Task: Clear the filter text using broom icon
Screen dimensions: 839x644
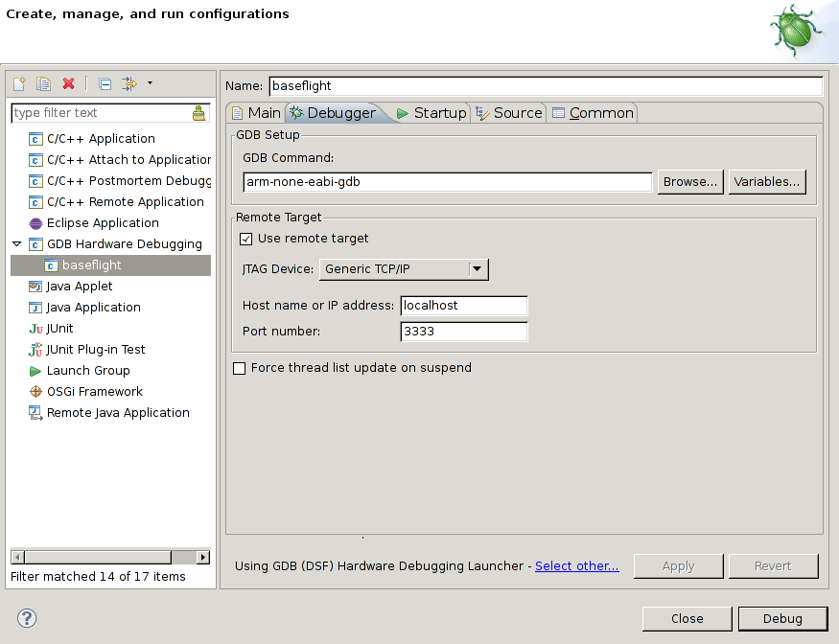Action: click(x=199, y=113)
